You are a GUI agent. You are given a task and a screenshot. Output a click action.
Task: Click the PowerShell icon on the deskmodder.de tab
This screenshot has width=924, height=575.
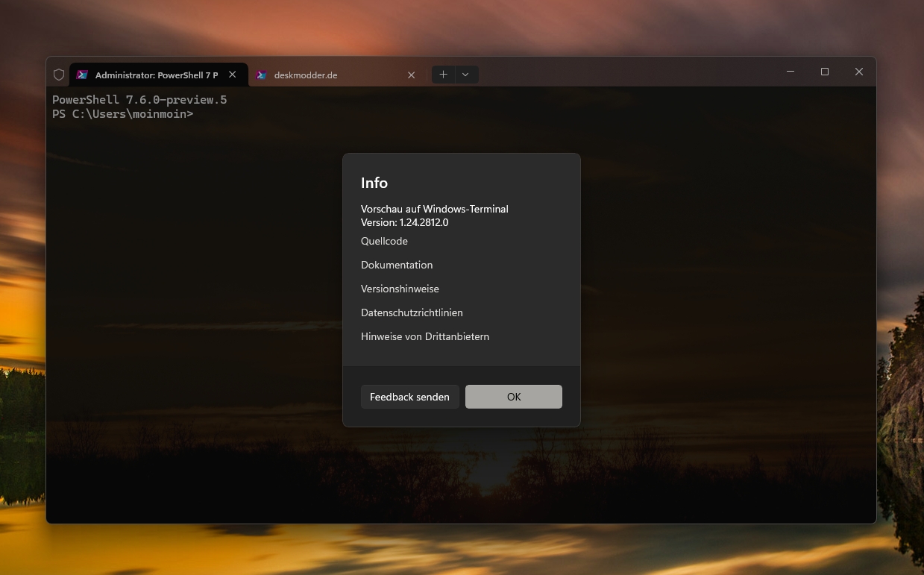262,75
